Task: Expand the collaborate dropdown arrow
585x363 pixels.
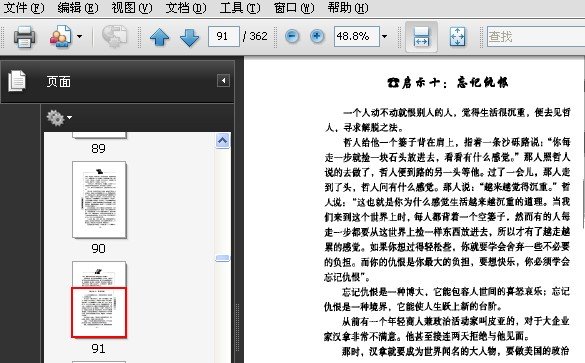Action: [x=79, y=37]
